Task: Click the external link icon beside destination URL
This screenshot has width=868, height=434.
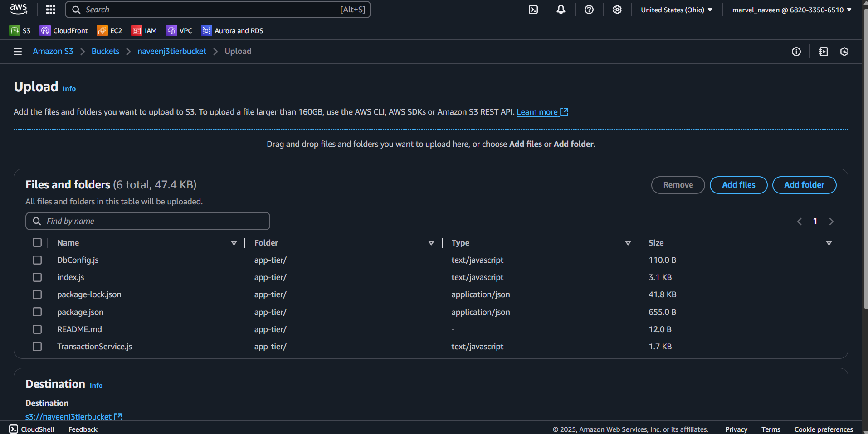Action: point(118,417)
